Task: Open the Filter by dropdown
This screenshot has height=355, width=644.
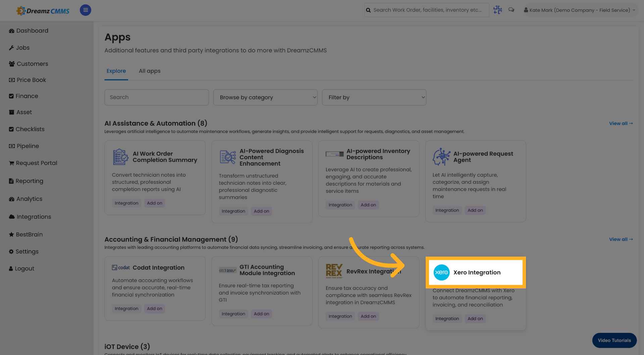Action: tap(374, 97)
